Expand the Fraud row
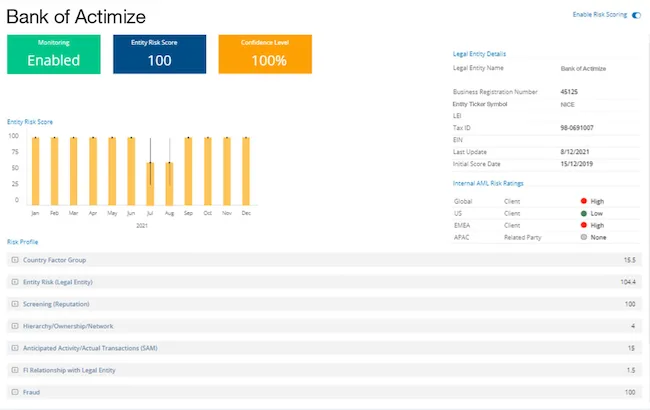This screenshot has height=410, width=650. pyautogui.click(x=15, y=392)
